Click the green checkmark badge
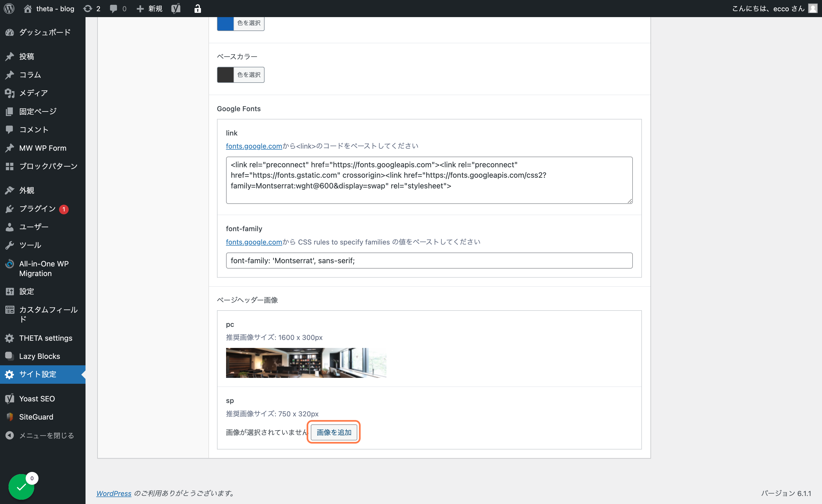This screenshot has width=822, height=504. click(21, 487)
